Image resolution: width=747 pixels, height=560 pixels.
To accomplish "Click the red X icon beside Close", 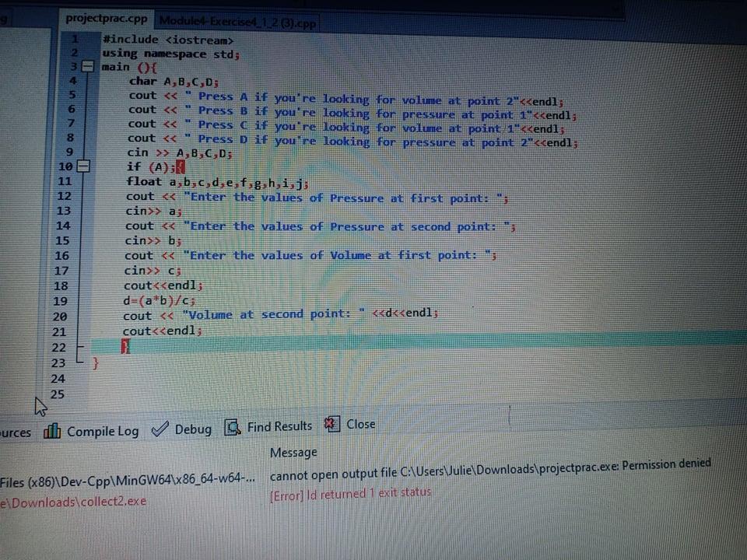I will point(329,425).
